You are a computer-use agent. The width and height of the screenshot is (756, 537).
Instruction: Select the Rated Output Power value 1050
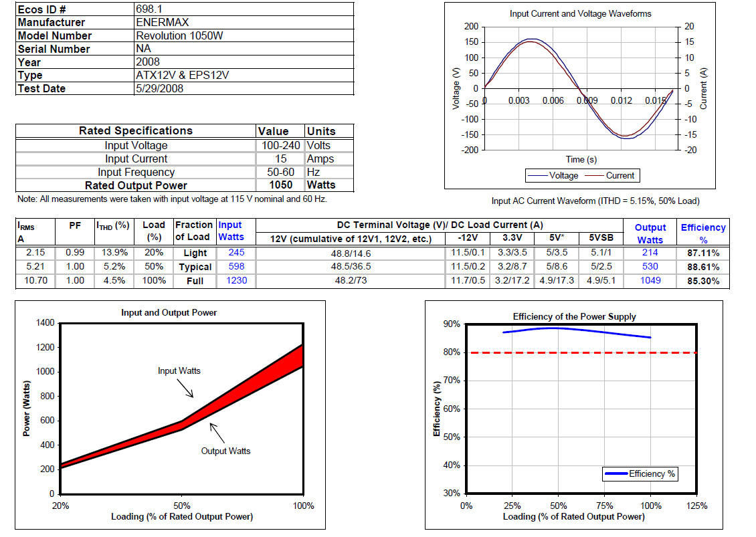point(281,185)
